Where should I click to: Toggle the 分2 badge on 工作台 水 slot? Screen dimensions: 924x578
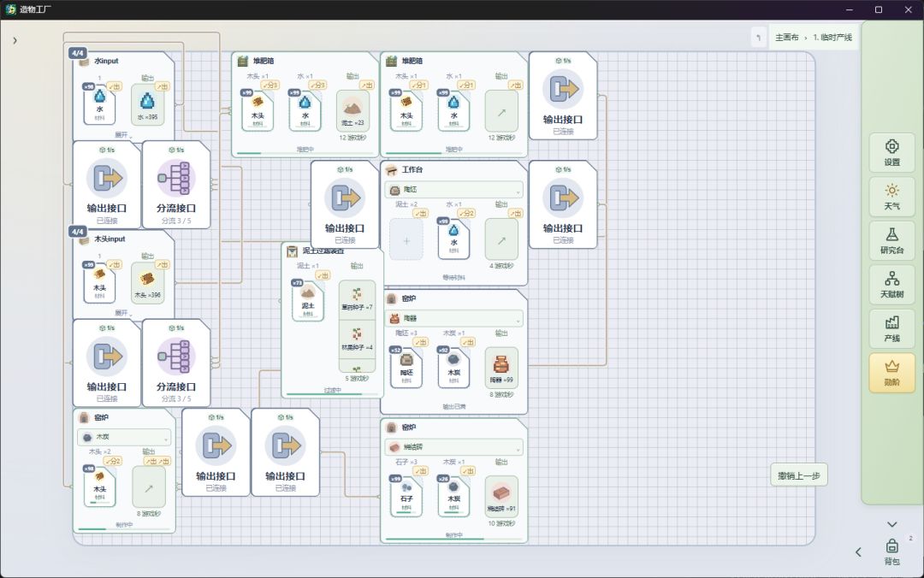(467, 213)
